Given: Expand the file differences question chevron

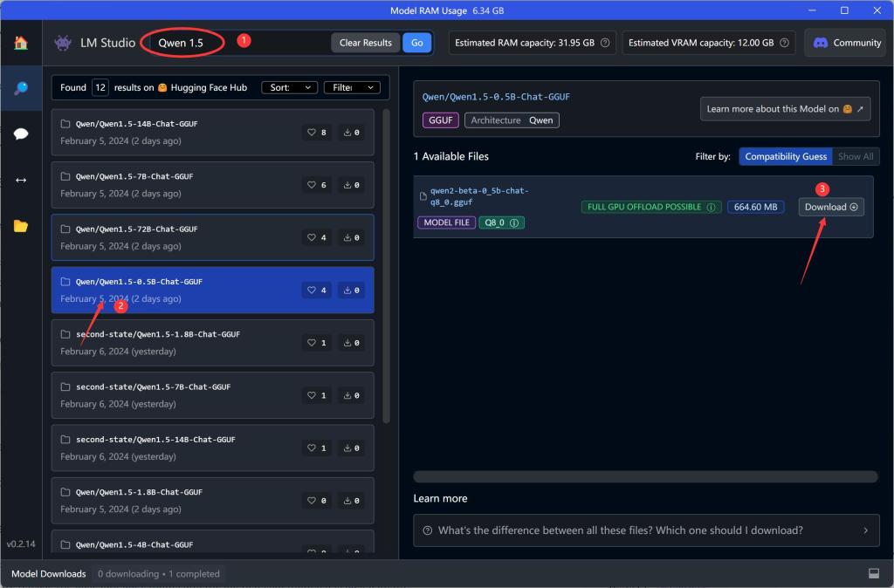Looking at the screenshot, I should click(865, 530).
